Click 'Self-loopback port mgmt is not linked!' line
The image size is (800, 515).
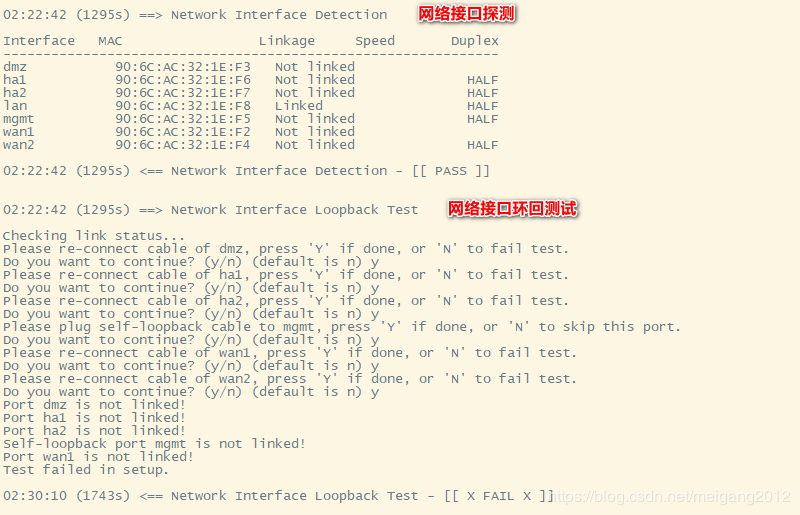[154, 444]
